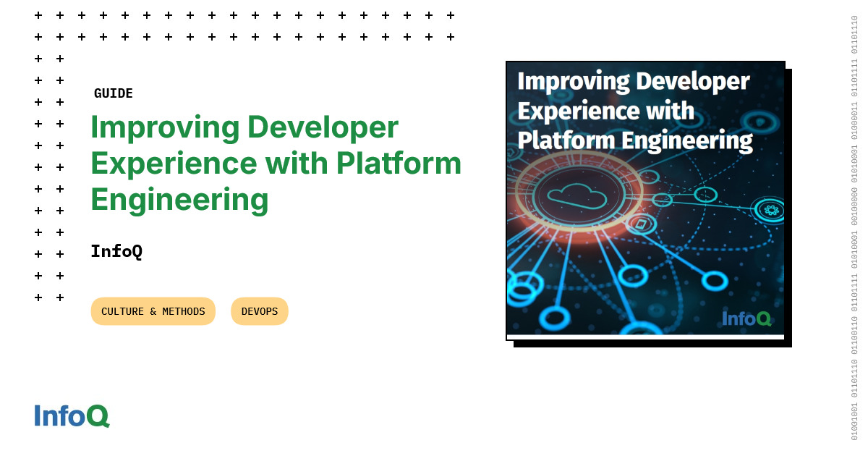The image size is (868, 456).
Task: Click the green guide title headline
Action: point(276,164)
